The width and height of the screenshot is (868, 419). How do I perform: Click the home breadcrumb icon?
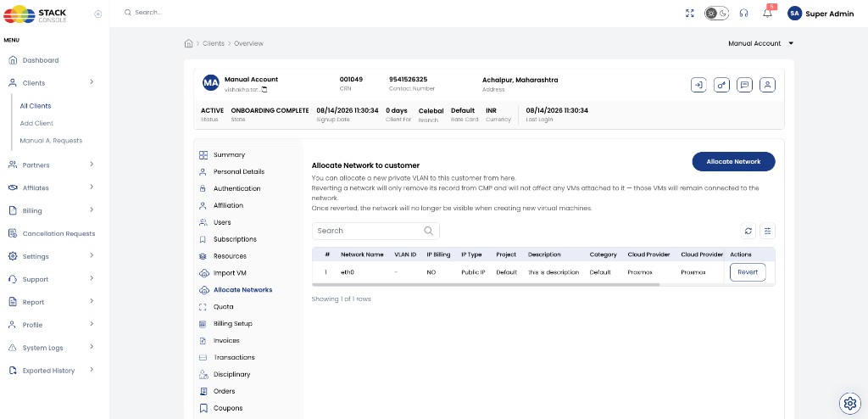(x=188, y=43)
